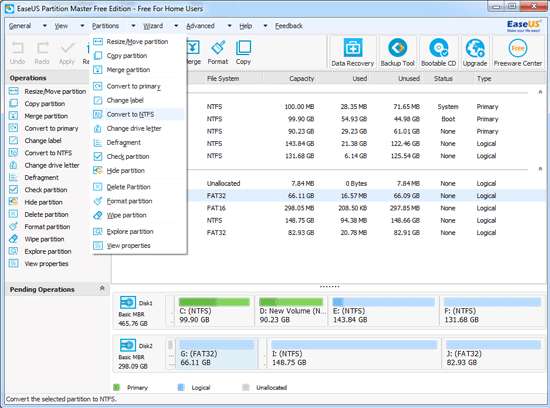This screenshot has height=408, width=550.
Task: Click the Copy toolbar icon
Action: click(x=243, y=48)
